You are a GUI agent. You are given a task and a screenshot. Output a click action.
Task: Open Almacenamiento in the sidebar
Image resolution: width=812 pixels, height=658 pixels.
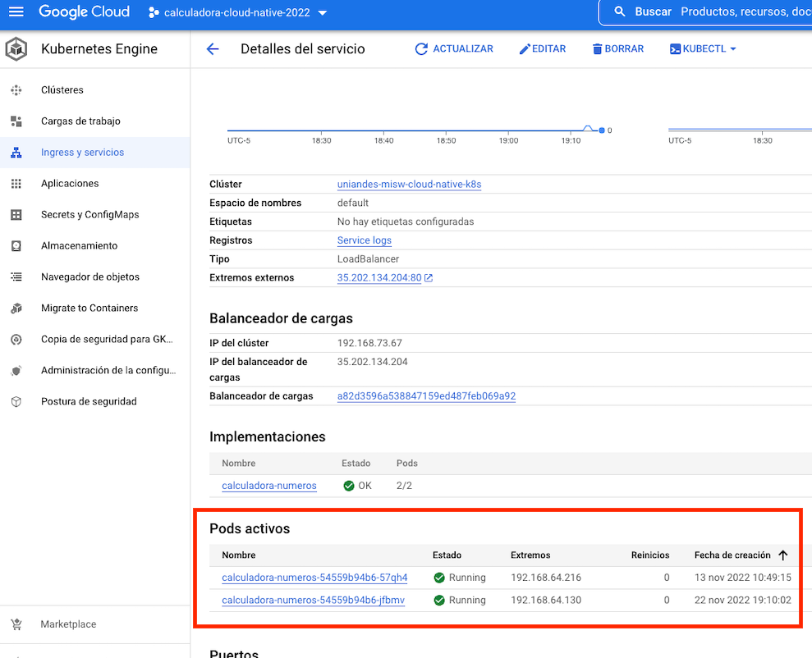pyautogui.click(x=95, y=245)
